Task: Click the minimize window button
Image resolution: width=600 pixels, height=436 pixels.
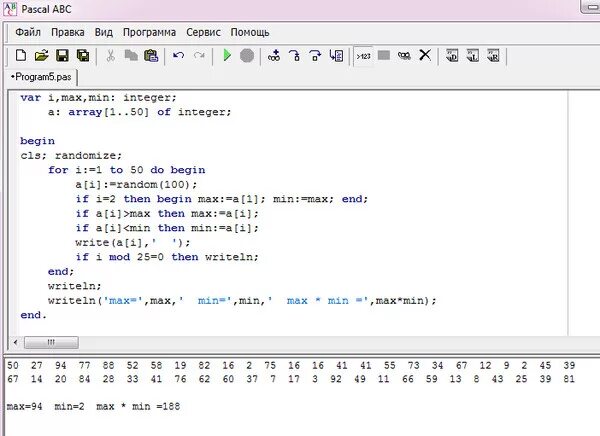Action: [x=591, y=7]
